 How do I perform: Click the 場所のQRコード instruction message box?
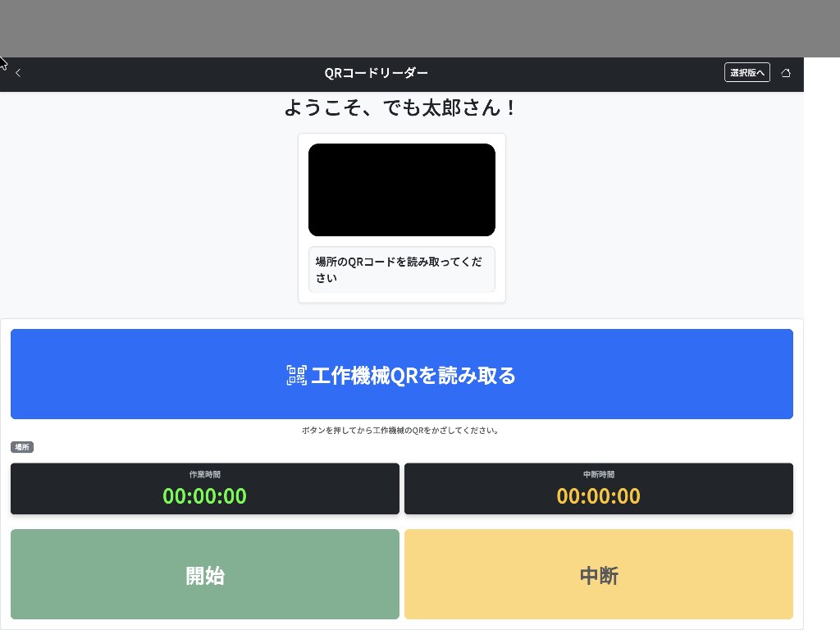(401, 269)
